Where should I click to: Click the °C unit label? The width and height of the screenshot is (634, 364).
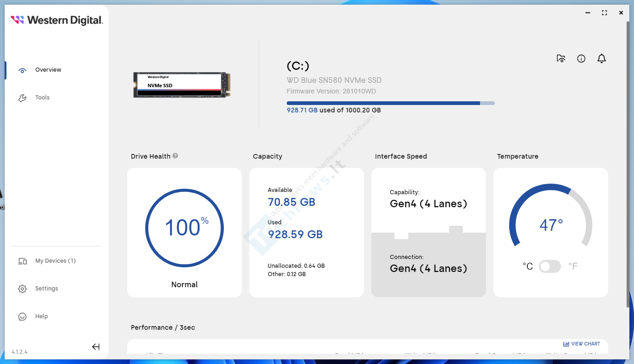click(x=528, y=266)
